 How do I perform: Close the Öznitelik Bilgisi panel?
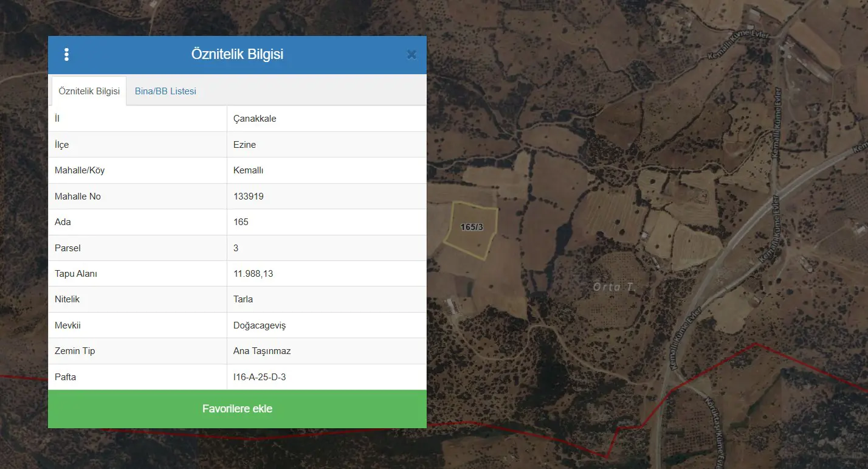point(412,55)
